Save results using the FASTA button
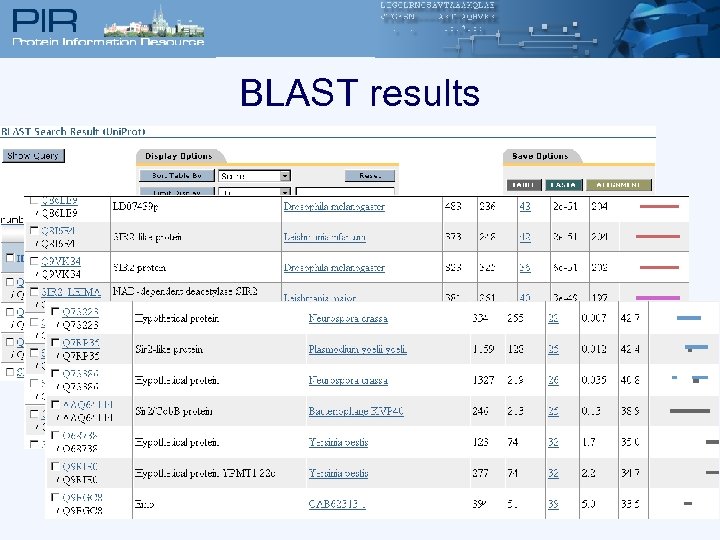 click(x=563, y=185)
